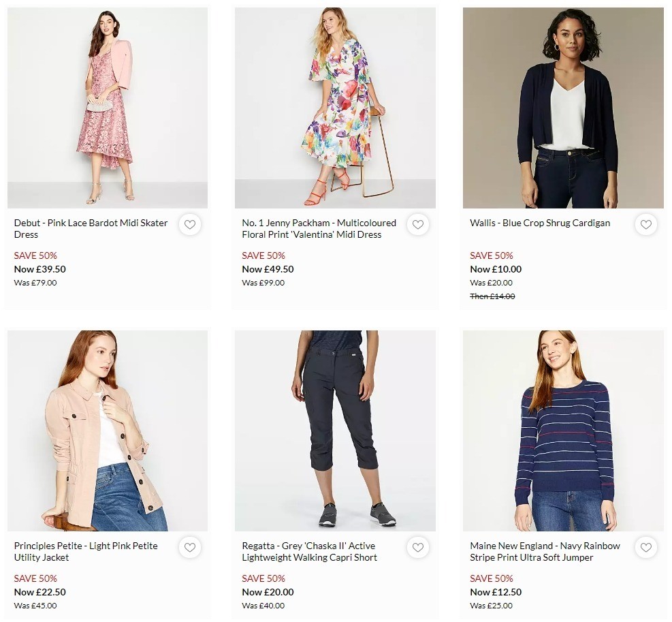This screenshot has width=672, height=622.
Task: Toggle wishlist status for the Navy Rainbow Stripe Jumper
Action: point(646,547)
